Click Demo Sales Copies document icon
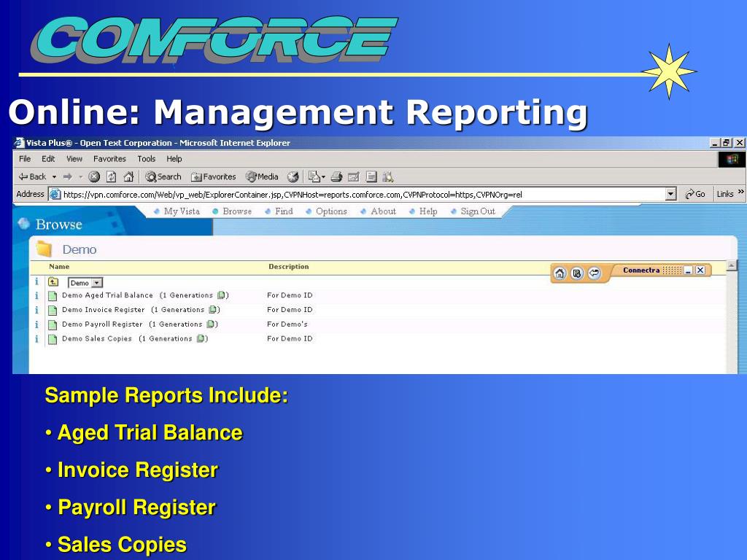747x560 pixels. point(53,340)
